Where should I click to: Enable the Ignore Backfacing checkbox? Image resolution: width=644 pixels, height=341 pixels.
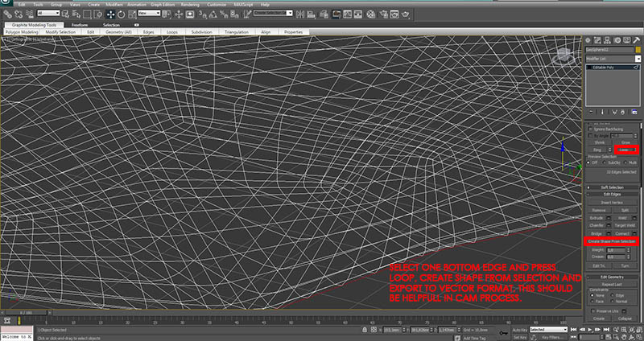click(591, 129)
